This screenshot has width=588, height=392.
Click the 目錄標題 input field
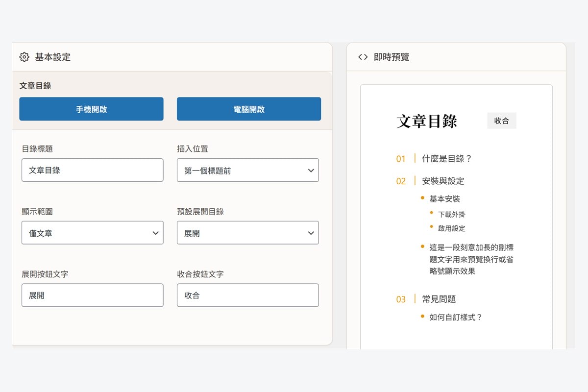93,170
